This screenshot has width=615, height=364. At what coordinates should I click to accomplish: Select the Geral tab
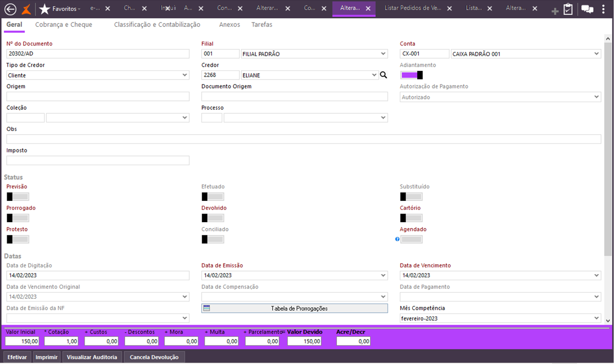tap(14, 25)
